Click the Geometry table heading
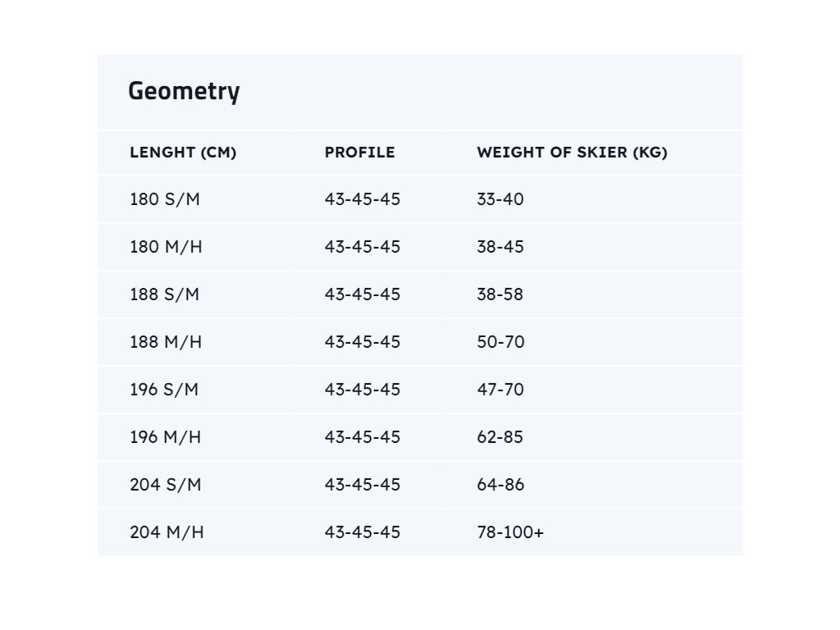Viewport: 840px width, 630px height. tap(184, 91)
